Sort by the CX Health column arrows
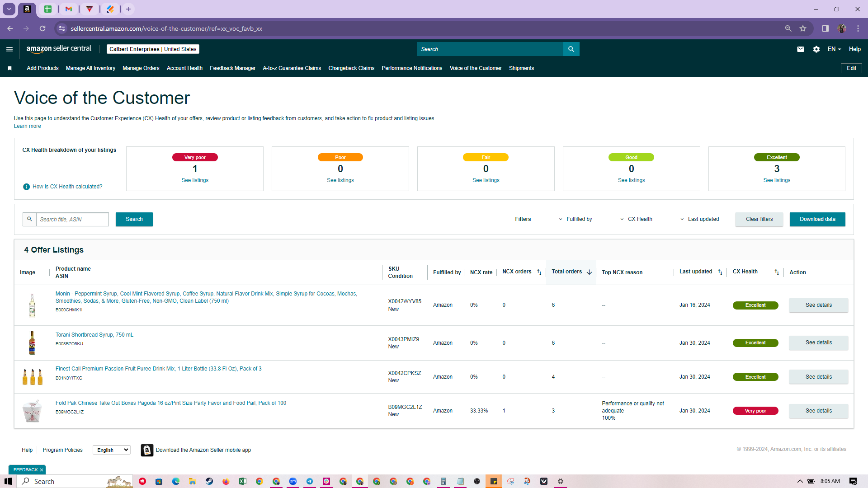 777,272
